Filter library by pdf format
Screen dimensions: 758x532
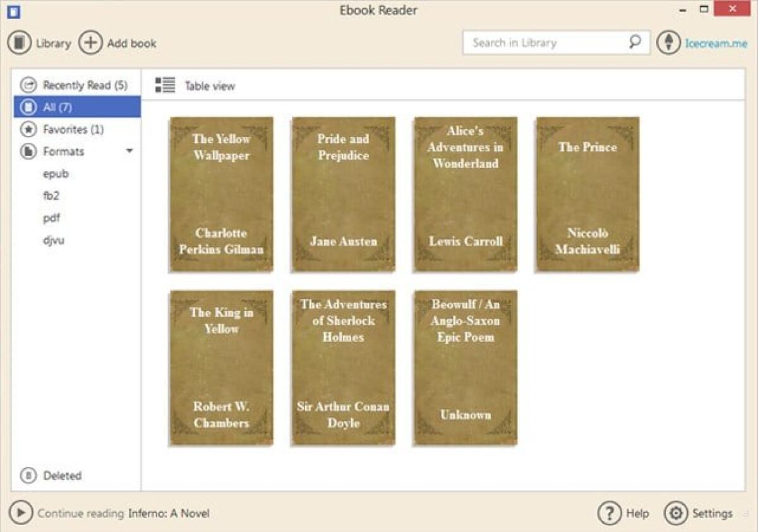tap(52, 217)
